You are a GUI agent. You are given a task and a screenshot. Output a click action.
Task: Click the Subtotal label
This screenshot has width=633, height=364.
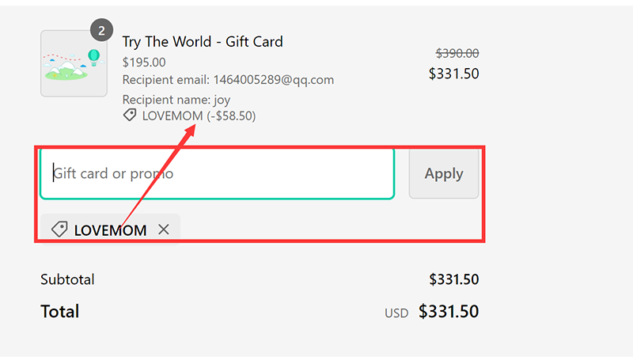[x=67, y=279]
